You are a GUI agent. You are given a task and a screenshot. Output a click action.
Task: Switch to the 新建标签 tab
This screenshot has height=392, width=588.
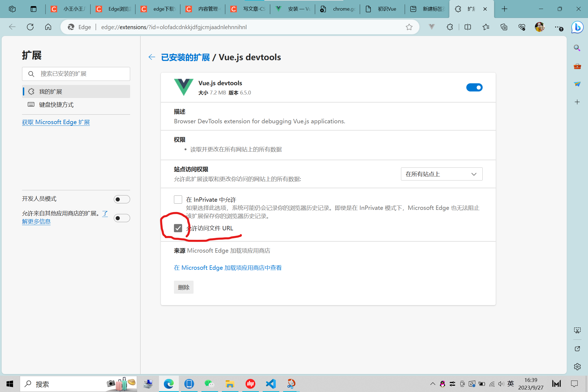point(427,9)
